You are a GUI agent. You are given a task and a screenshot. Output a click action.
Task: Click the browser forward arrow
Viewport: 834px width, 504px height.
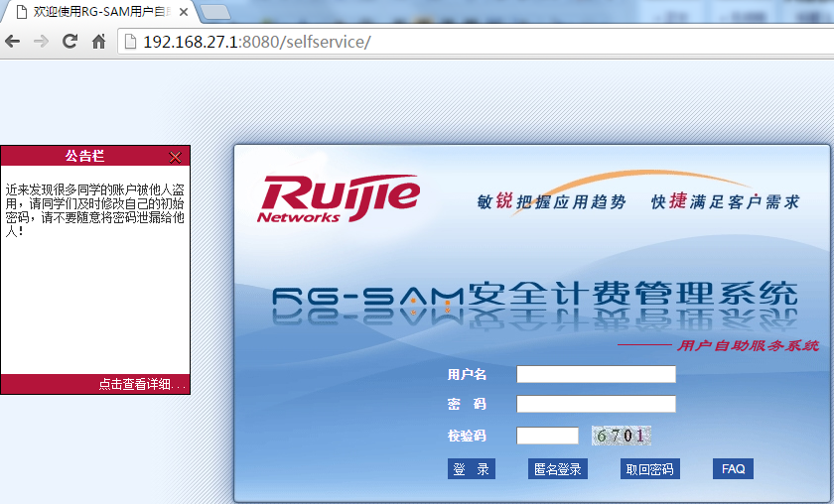tap(41, 42)
